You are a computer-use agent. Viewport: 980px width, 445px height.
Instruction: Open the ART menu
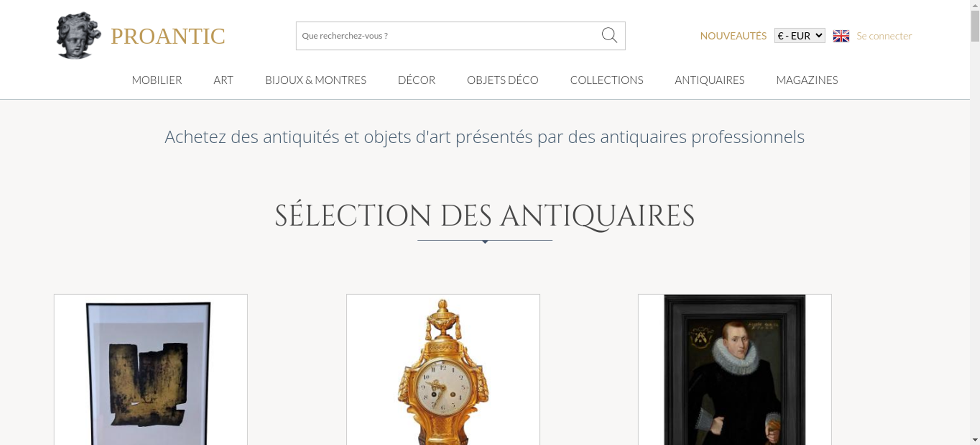(x=223, y=80)
